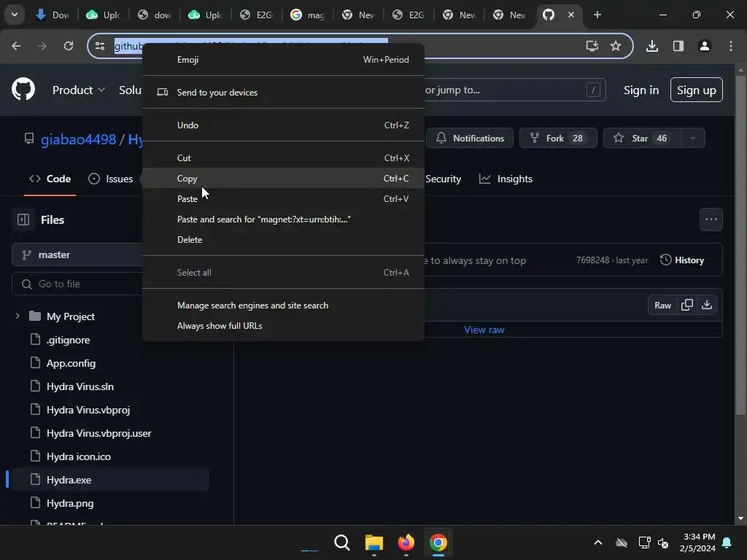The width and height of the screenshot is (747, 560).
Task: Choose Cut in the context menu
Action: click(x=284, y=158)
